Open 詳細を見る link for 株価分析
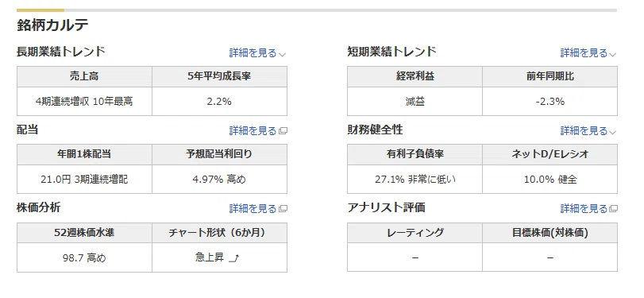644x298 pixels. pos(253,209)
